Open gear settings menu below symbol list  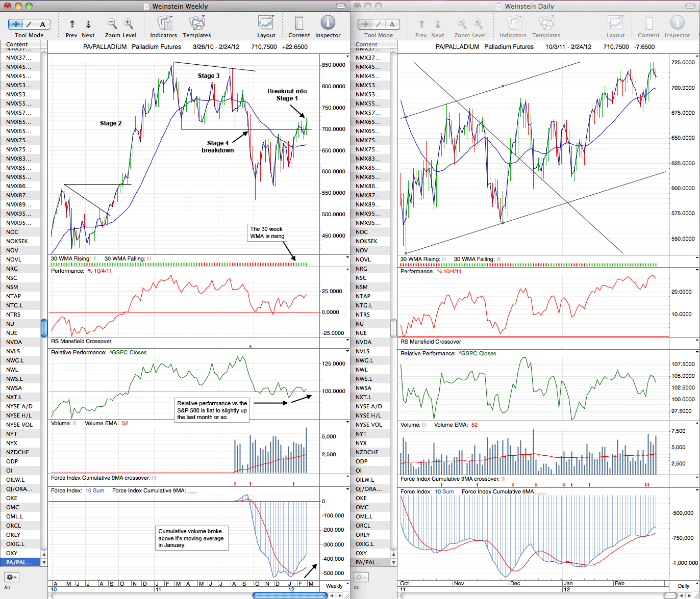tap(12, 577)
